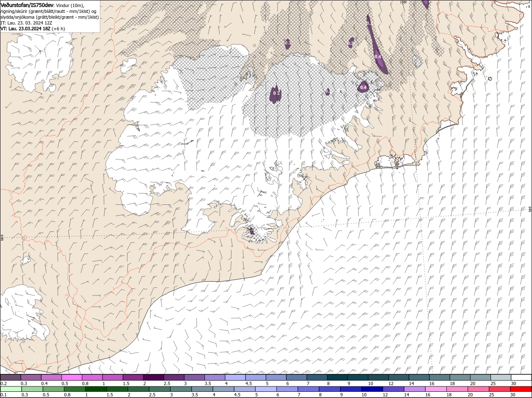Click lower scale violet swatch between 14 and 16

click(x=414, y=389)
